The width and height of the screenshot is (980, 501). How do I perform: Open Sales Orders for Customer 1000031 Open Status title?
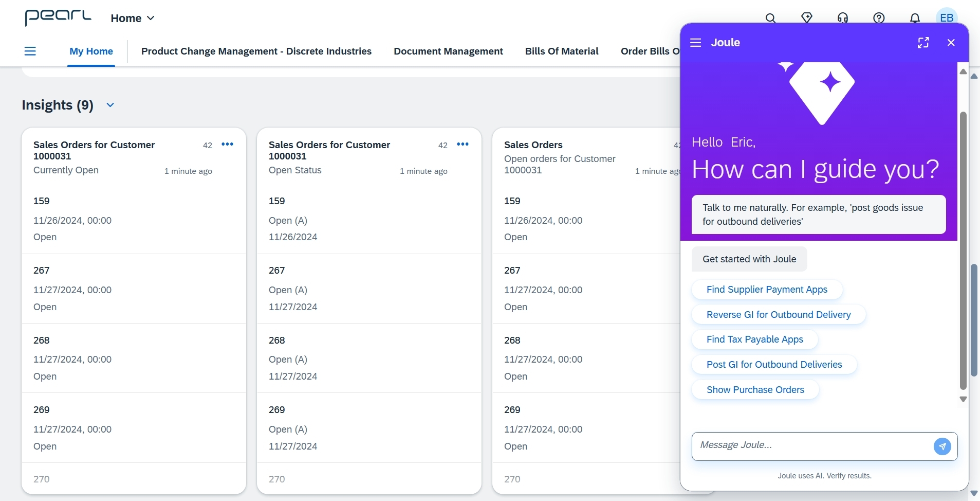[x=329, y=150]
